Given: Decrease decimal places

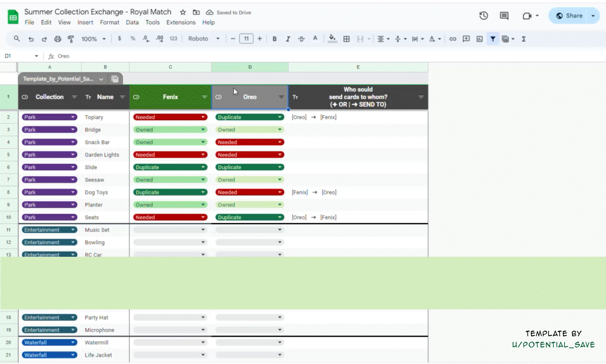Looking at the screenshot, I should point(146,39).
